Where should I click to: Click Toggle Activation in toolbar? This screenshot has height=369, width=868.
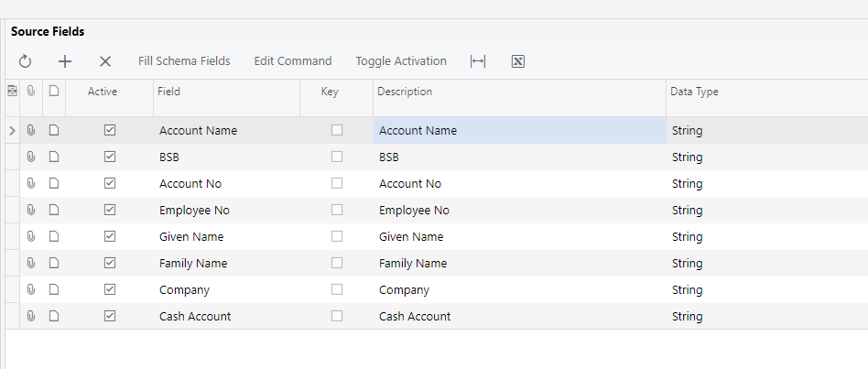click(401, 60)
